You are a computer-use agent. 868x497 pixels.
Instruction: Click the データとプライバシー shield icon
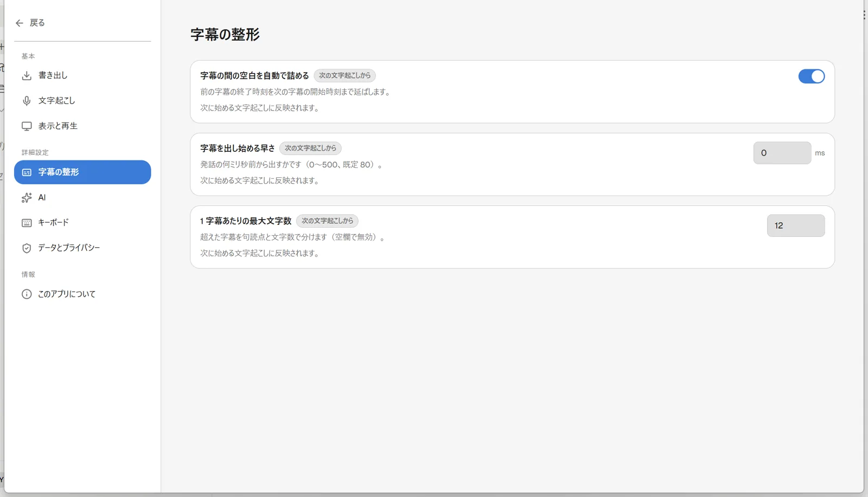click(27, 248)
